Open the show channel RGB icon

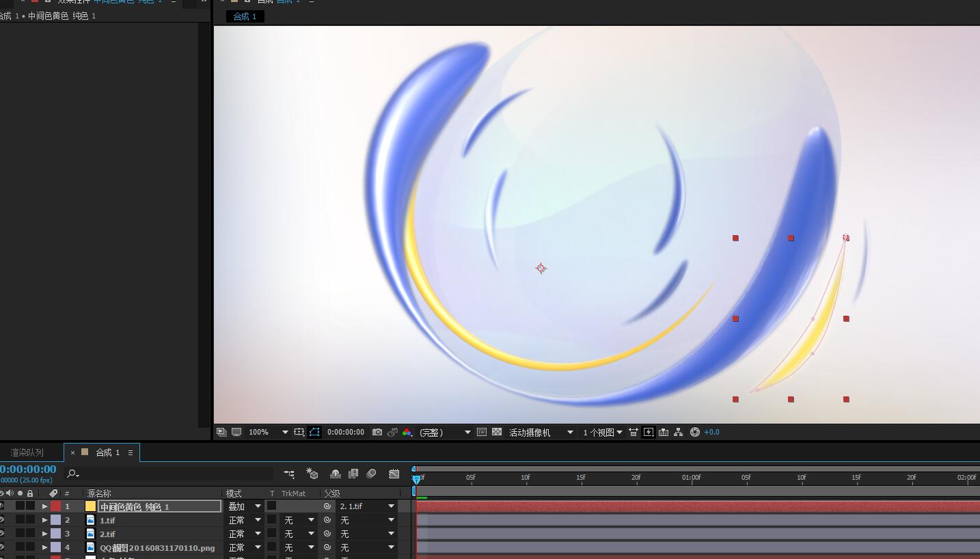(x=407, y=432)
